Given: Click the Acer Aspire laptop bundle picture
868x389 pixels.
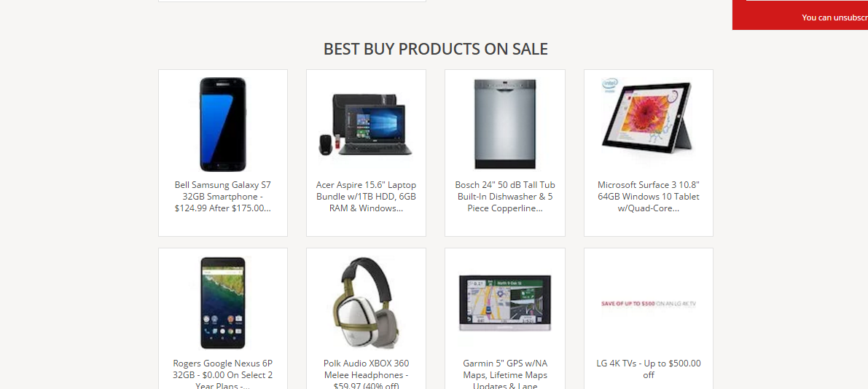Looking at the screenshot, I should coord(366,125).
